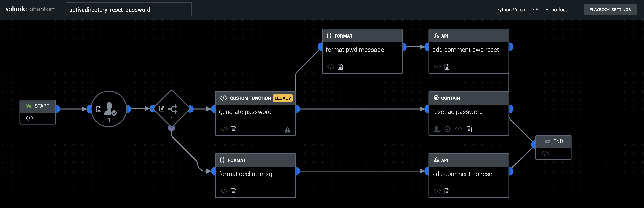This screenshot has height=208, width=644.
Task: Click the Splunk Phantom logo
Action: pyautogui.click(x=31, y=9)
